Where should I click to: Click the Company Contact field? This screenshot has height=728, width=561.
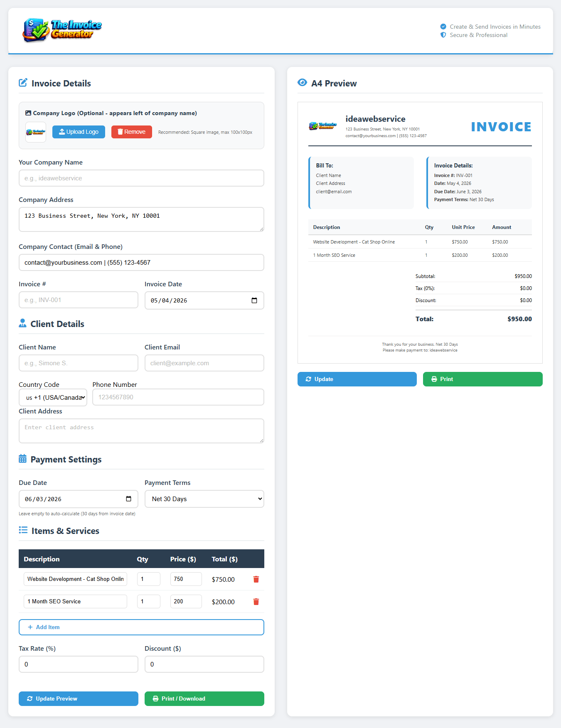tap(141, 262)
